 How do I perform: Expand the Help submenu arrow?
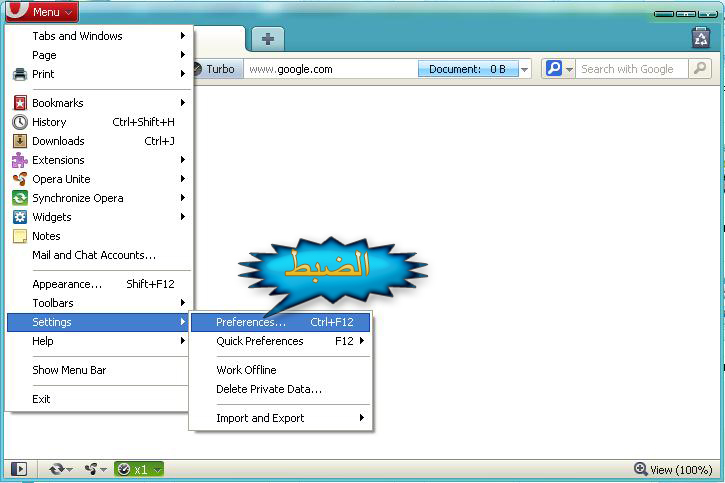coord(183,341)
